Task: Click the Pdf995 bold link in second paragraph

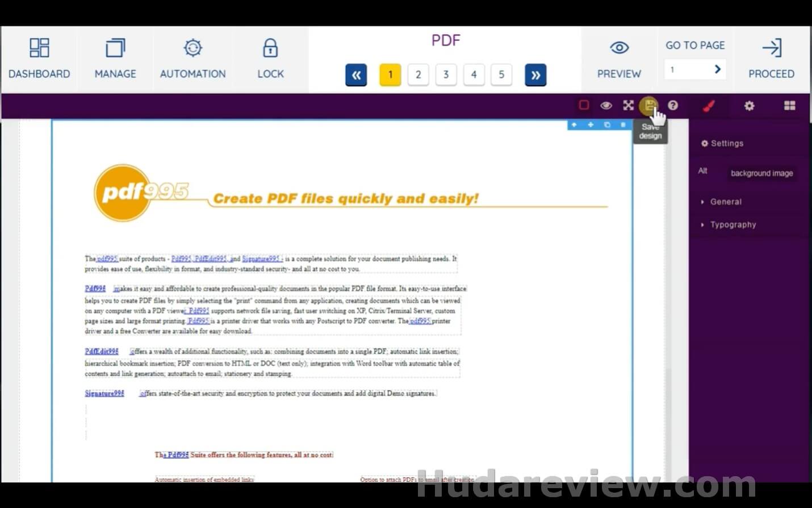Action: 95,289
